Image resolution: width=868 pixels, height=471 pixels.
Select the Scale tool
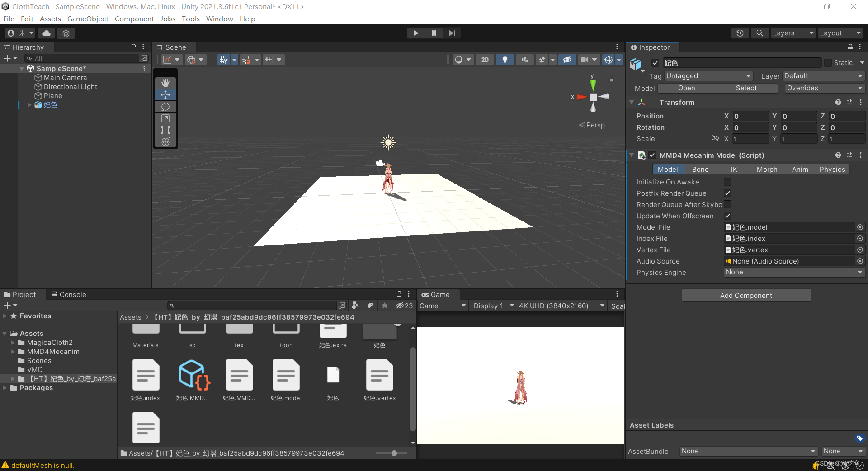coord(165,118)
